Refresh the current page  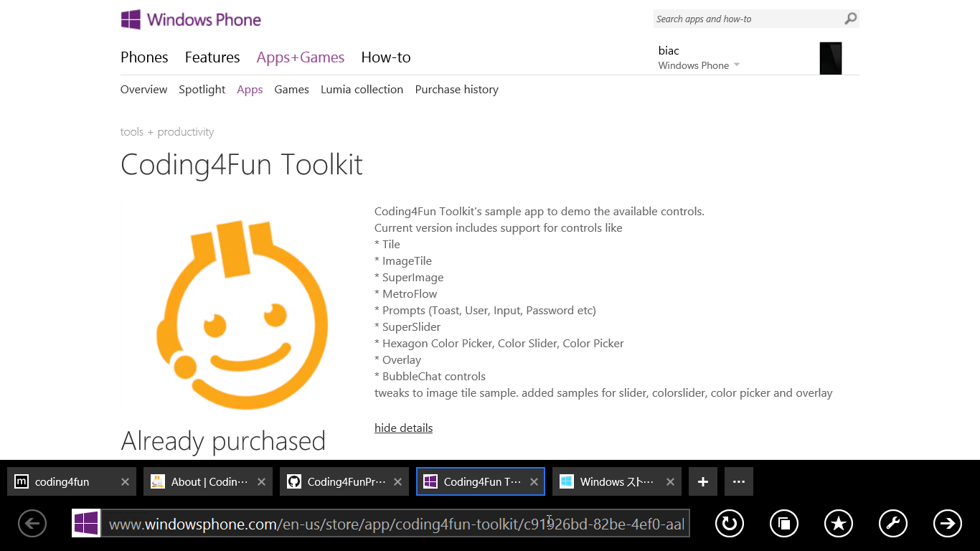[729, 524]
